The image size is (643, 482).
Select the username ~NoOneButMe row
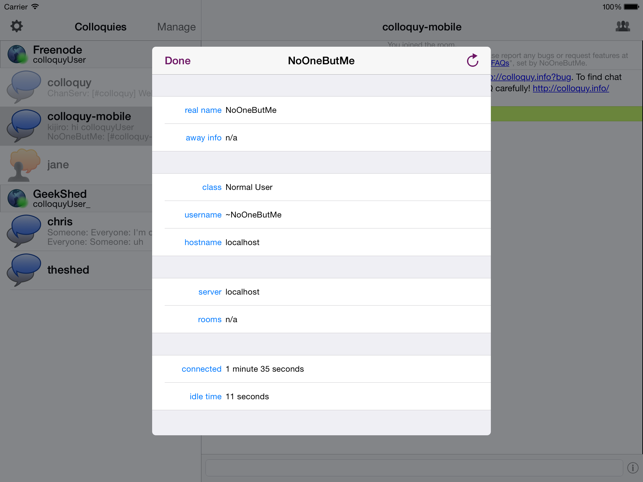(321, 215)
